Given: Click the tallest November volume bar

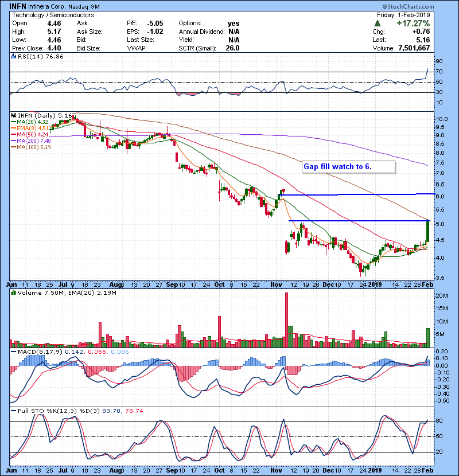Looking at the screenshot, I should click(286, 320).
